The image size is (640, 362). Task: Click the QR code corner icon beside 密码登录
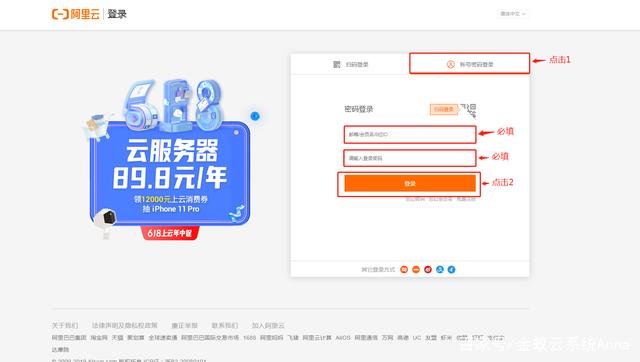point(469,110)
